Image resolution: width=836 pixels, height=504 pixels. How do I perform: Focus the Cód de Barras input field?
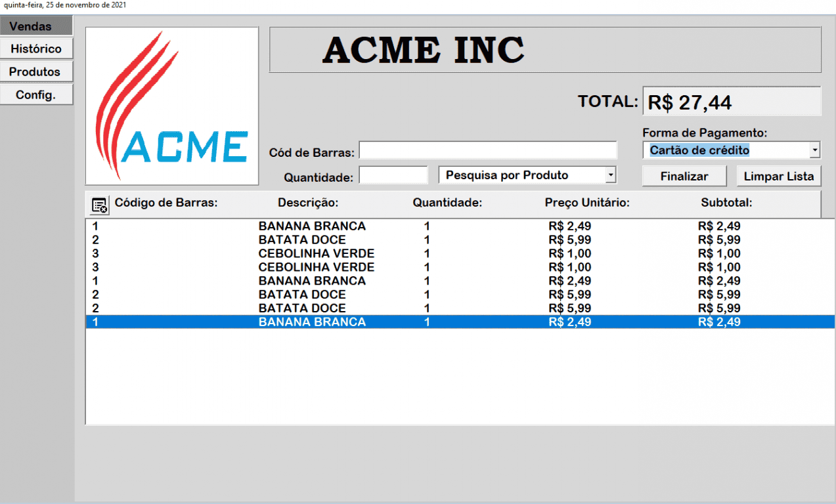[x=488, y=150]
